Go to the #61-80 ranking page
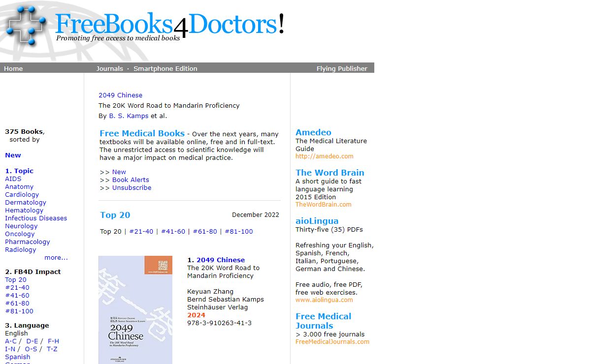This screenshot has height=364, width=591. tap(205, 232)
